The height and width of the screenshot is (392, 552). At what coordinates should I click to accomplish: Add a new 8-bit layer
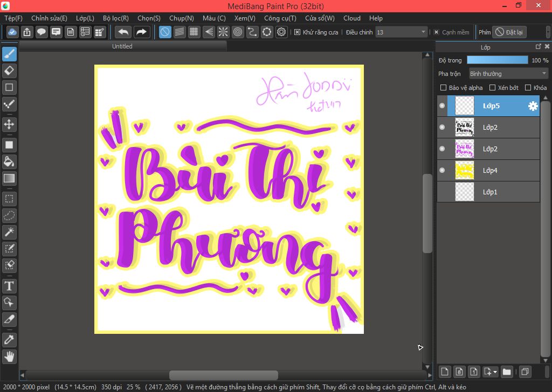pyautogui.click(x=459, y=372)
